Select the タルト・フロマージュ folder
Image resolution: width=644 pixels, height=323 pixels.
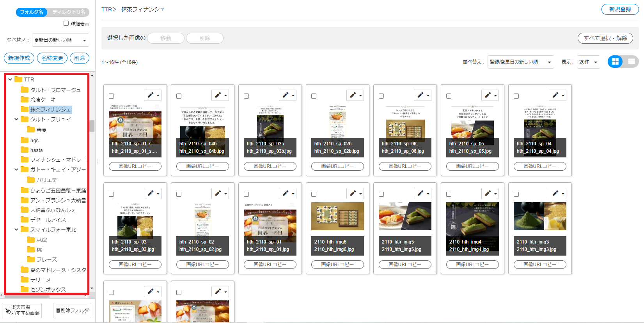[x=55, y=90]
